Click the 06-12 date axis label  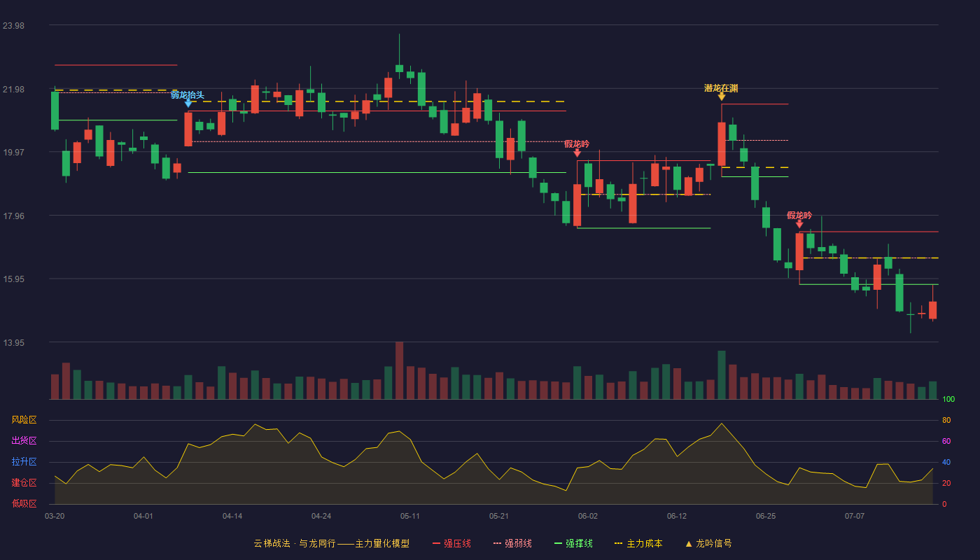pos(677,516)
